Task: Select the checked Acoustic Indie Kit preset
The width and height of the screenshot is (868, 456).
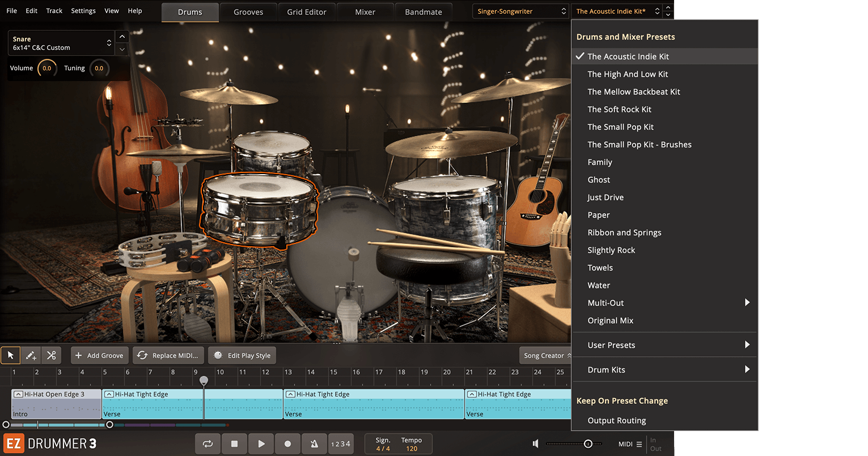Action: (x=664, y=57)
